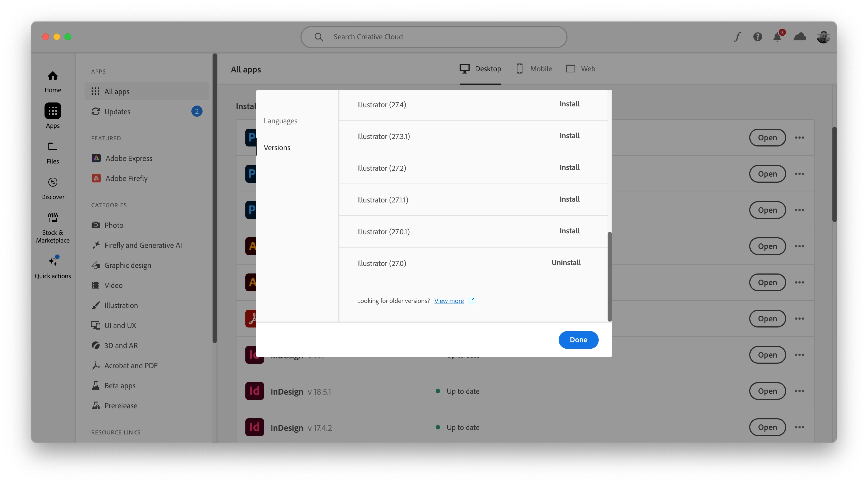Open more options for InDesign v 17.4.2
The height and width of the screenshot is (484, 868).
click(x=799, y=427)
